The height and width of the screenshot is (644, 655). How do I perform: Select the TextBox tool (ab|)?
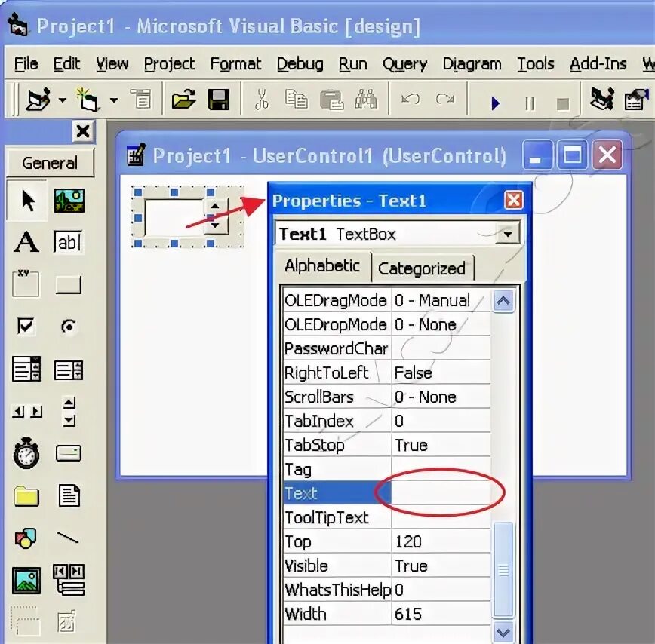click(68, 241)
